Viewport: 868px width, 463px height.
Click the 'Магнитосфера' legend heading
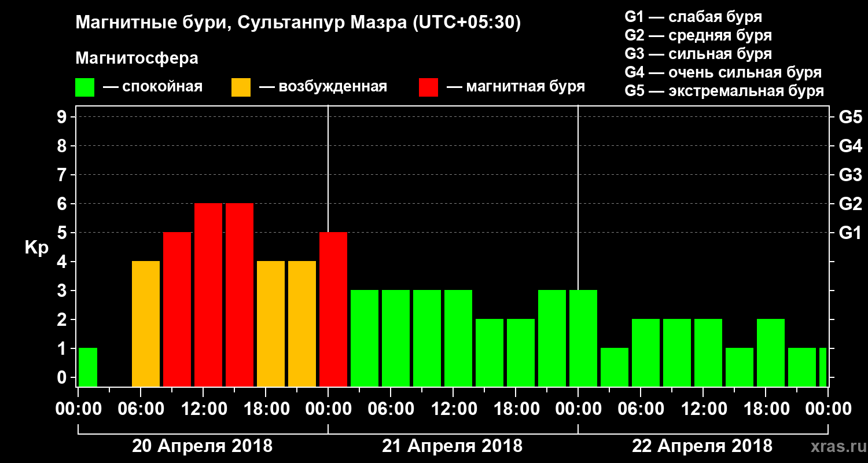tap(137, 58)
